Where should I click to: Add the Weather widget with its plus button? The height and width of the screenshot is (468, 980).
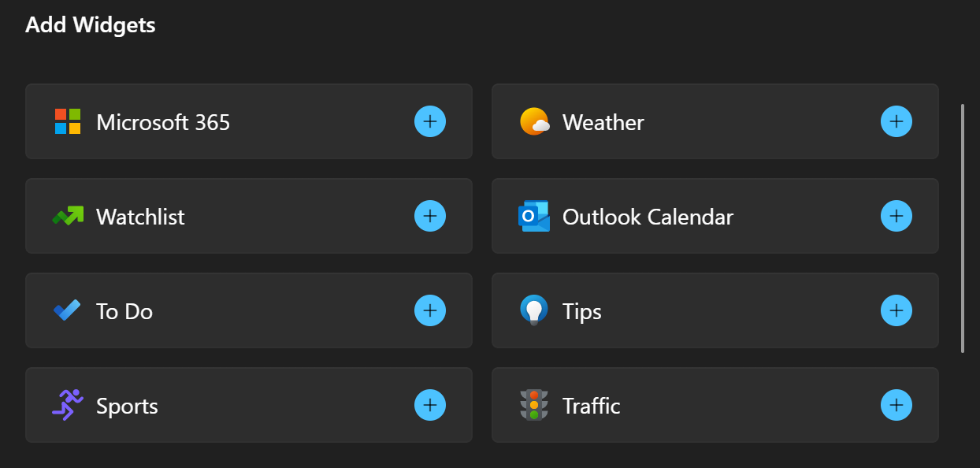tap(896, 121)
